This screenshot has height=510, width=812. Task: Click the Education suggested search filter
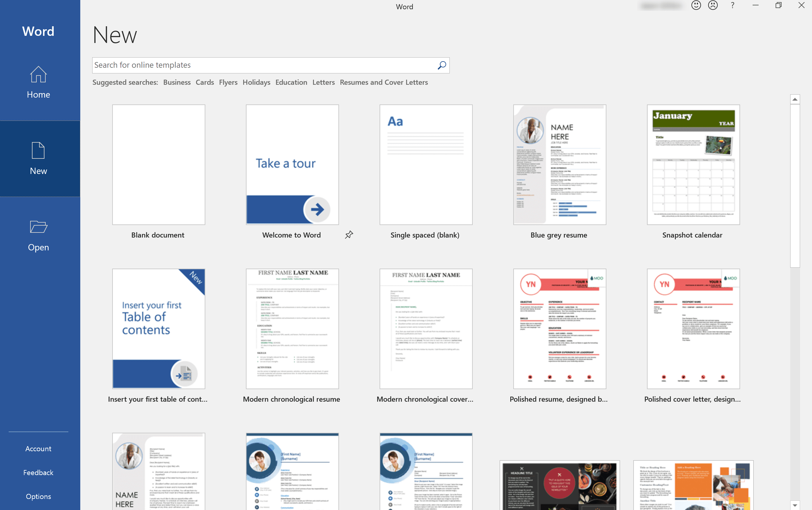[291, 82]
